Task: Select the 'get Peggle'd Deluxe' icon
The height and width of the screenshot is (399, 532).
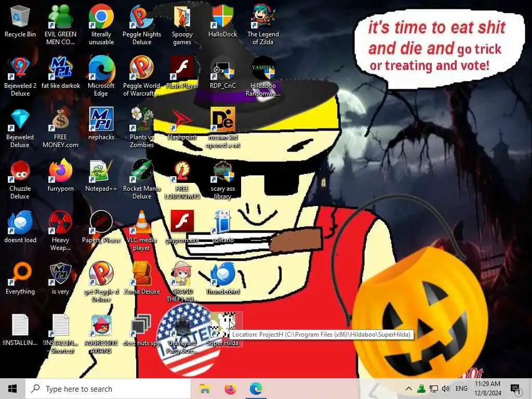Action: click(x=101, y=283)
